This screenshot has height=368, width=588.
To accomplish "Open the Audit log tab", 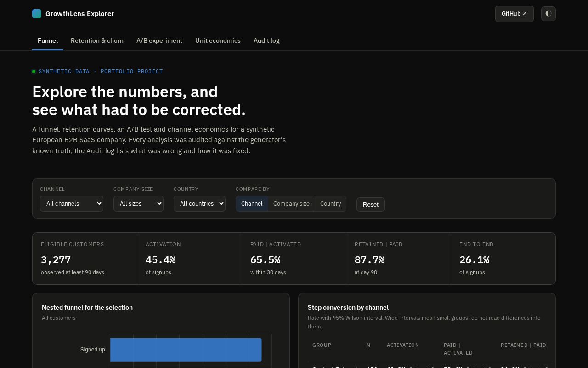I will tap(266, 40).
